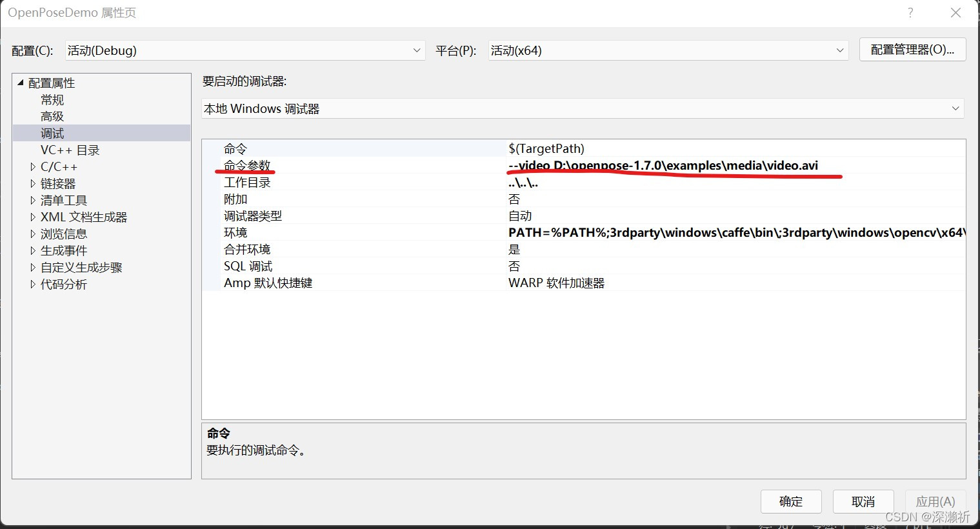This screenshot has width=980, height=529.
Task: Select the 代码分析 tree item
Action: click(64, 284)
